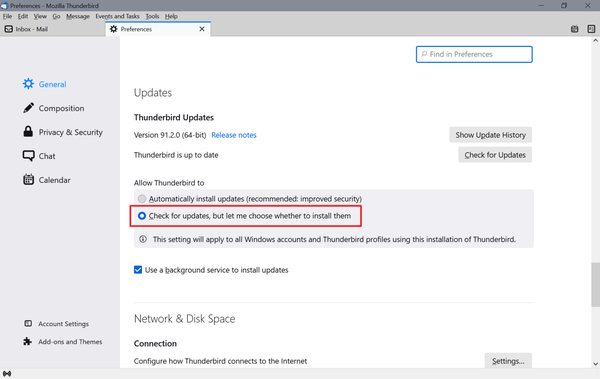The width and height of the screenshot is (600, 379).
Task: Select Automatically install updates radio button
Action: tap(142, 199)
